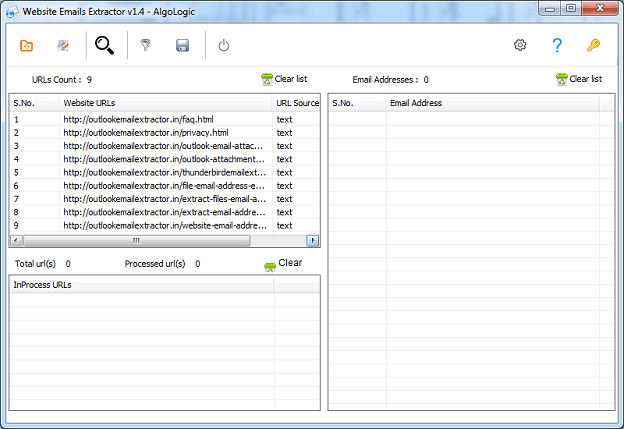The width and height of the screenshot is (624, 429).
Task: Click the edit URLs pencil toolbar icon
Action: point(63,45)
